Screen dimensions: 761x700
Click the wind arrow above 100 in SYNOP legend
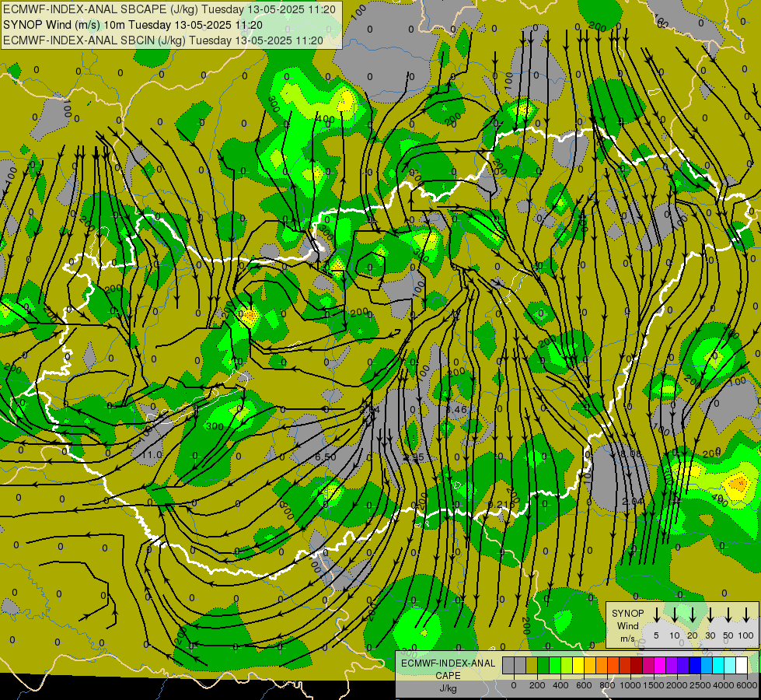(746, 614)
